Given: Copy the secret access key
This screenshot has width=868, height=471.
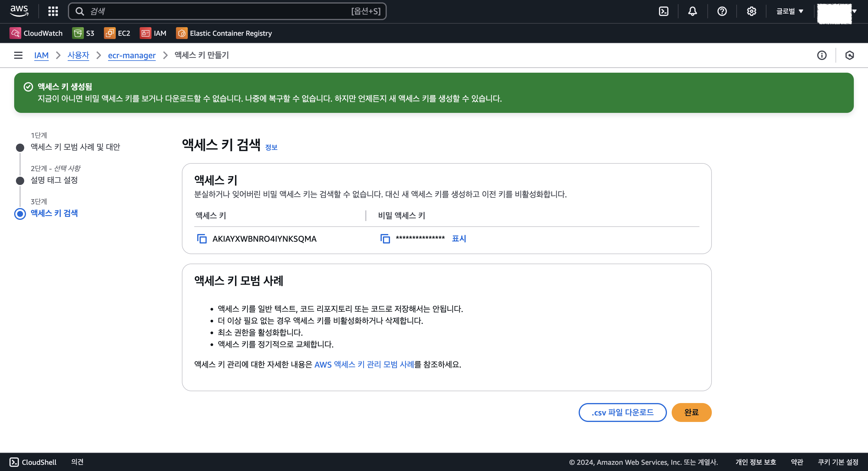Looking at the screenshot, I should coord(385,239).
